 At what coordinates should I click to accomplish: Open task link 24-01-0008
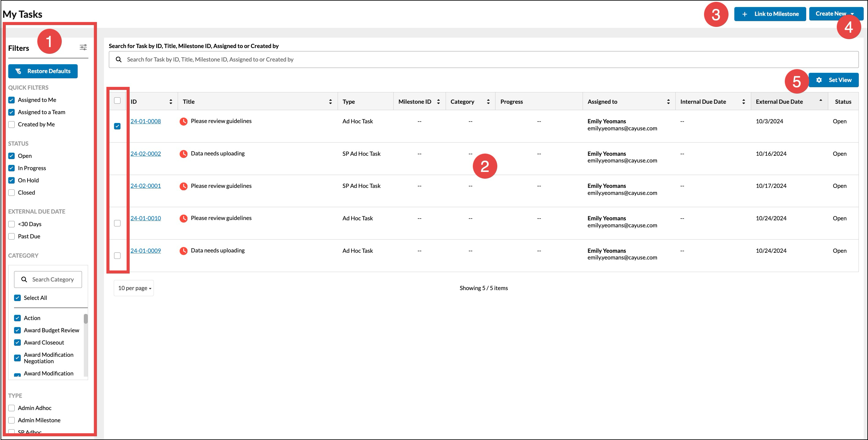coord(146,121)
